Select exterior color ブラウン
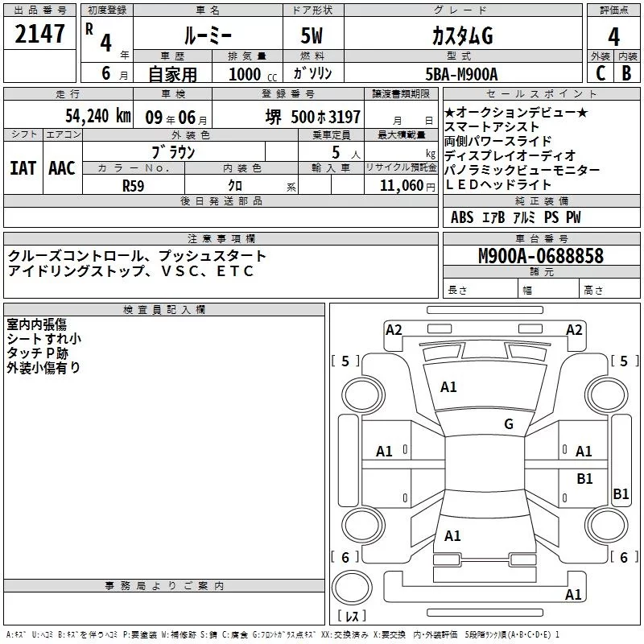Viewport: 644px width, 644px height. click(173, 152)
